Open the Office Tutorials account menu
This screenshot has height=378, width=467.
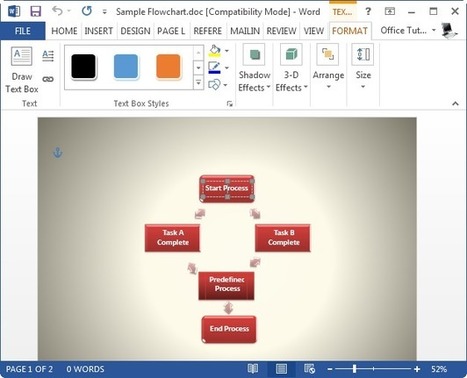(408, 30)
